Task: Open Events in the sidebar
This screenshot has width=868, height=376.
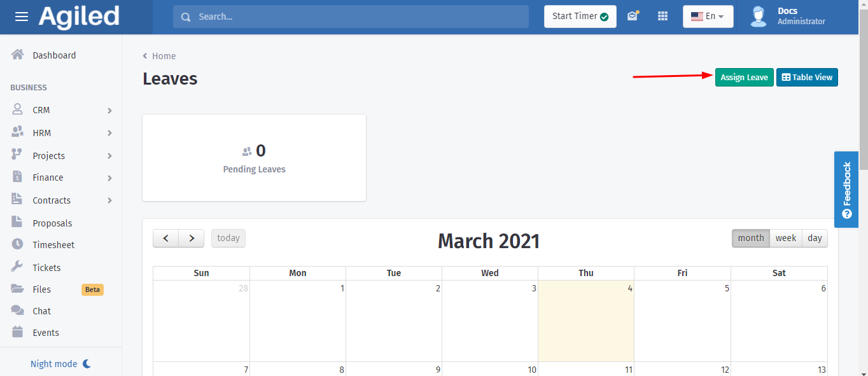Action: click(46, 333)
